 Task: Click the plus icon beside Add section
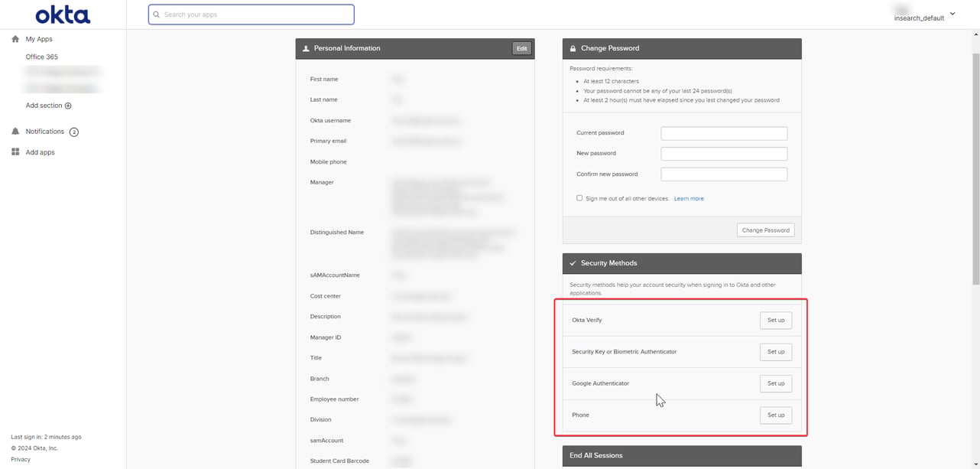click(68, 106)
